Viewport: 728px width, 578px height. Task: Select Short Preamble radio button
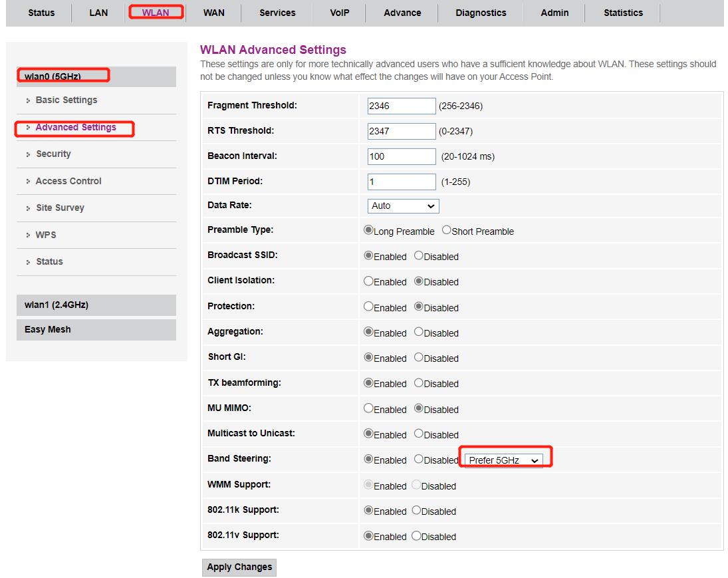[447, 230]
